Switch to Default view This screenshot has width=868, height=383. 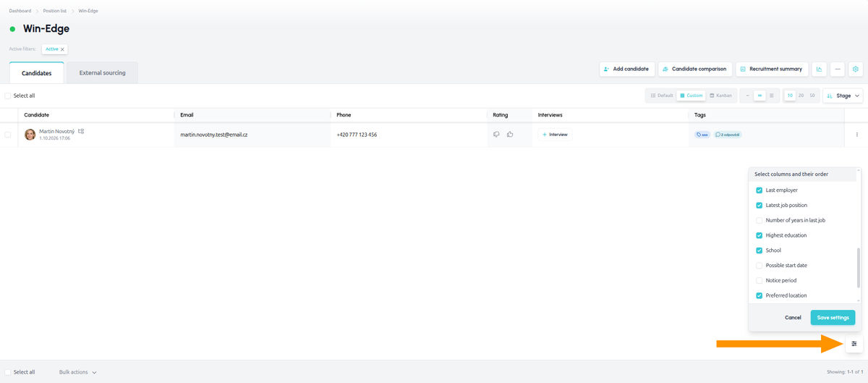[662, 96]
